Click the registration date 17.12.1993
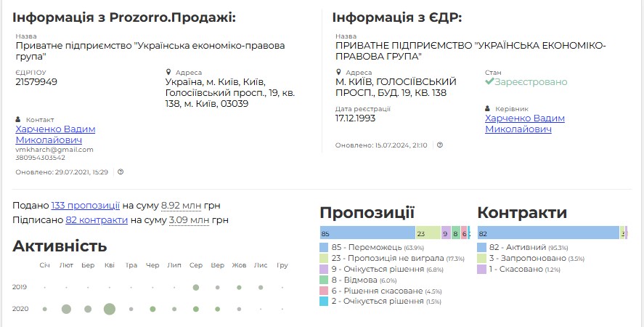644x327 pixels. coord(356,118)
